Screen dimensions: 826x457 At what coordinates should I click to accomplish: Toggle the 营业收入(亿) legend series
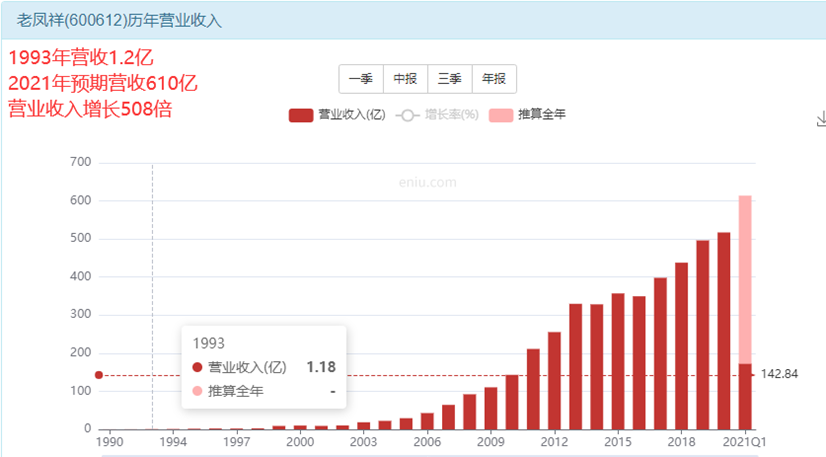coord(337,115)
